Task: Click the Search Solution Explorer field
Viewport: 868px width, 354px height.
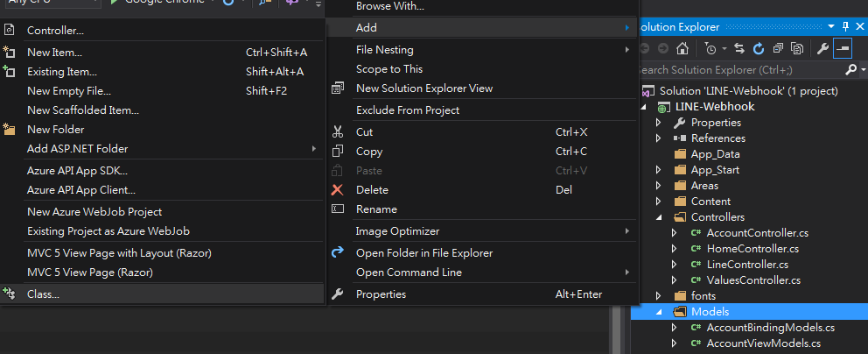Action: click(735, 70)
